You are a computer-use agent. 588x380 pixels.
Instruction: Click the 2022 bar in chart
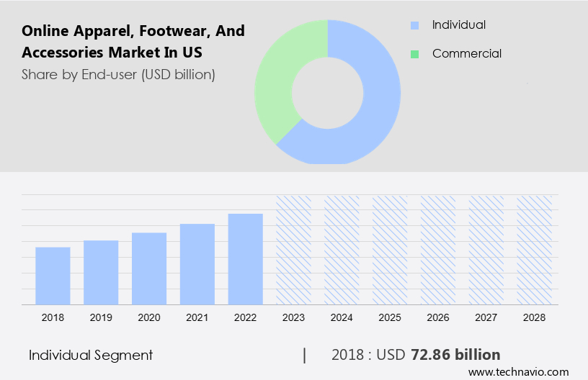(x=246, y=259)
